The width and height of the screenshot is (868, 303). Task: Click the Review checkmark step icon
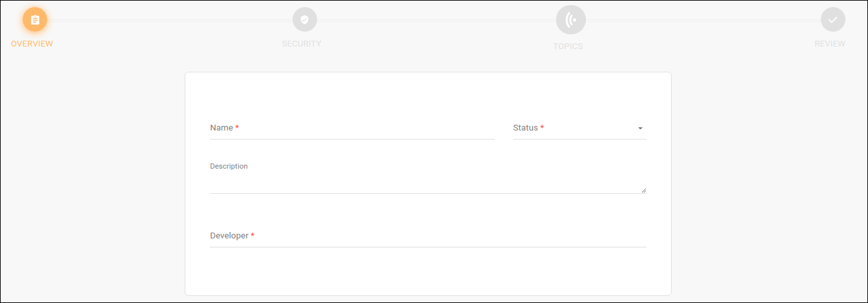click(x=832, y=20)
